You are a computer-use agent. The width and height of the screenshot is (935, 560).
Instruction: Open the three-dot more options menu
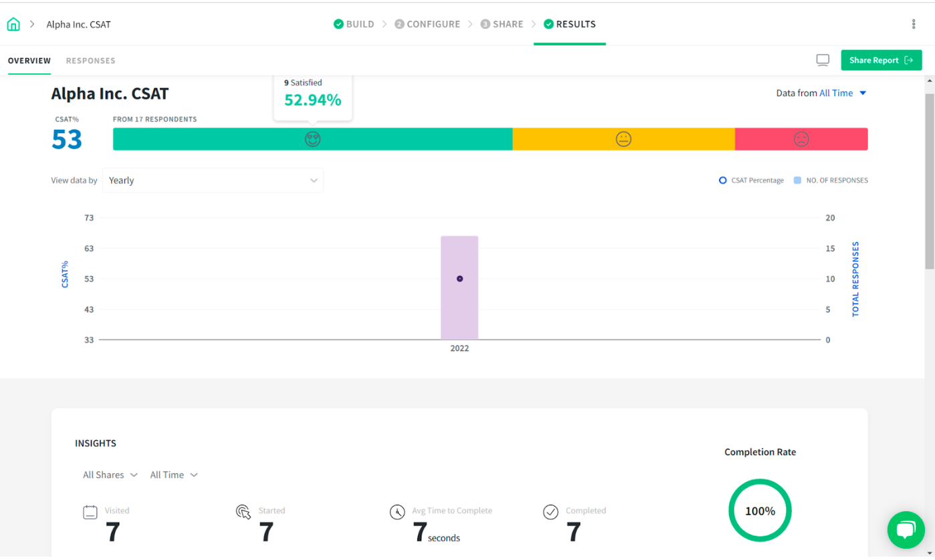point(914,24)
